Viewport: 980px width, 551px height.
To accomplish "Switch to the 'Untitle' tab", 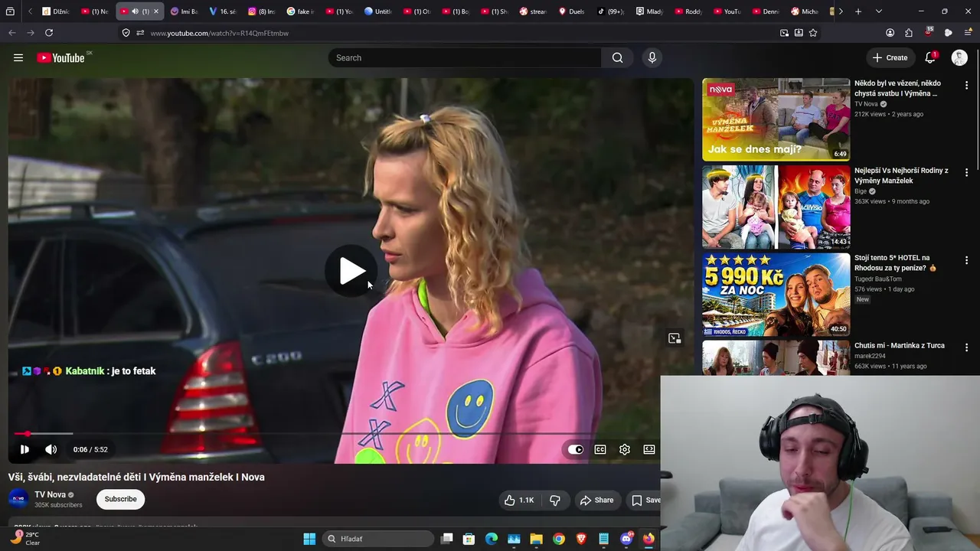I will pos(378,11).
